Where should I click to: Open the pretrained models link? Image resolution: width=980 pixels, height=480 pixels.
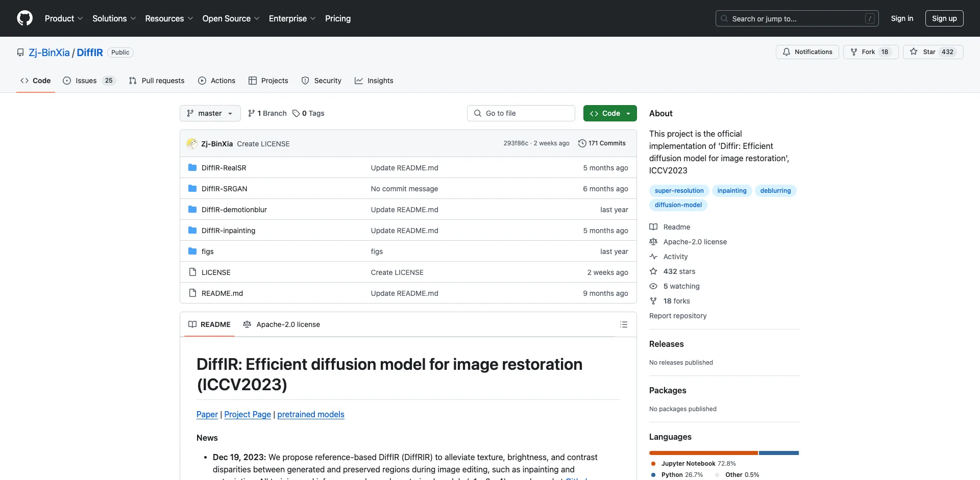point(311,414)
